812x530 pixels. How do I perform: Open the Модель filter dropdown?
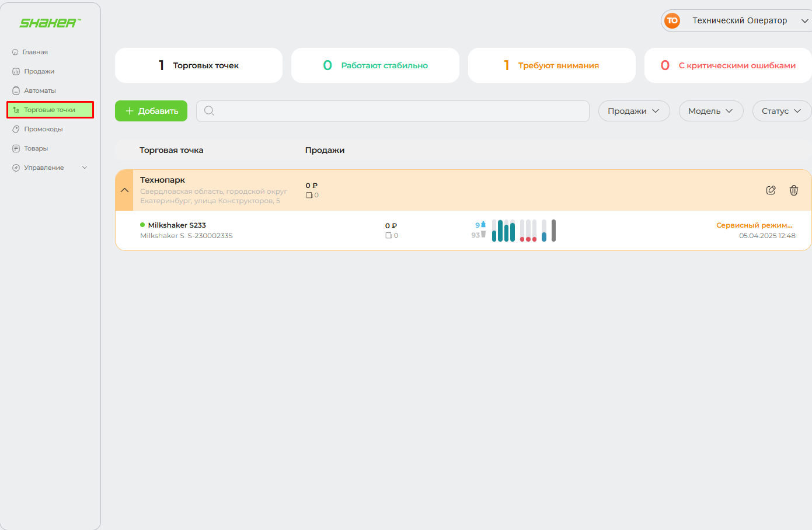click(x=710, y=111)
